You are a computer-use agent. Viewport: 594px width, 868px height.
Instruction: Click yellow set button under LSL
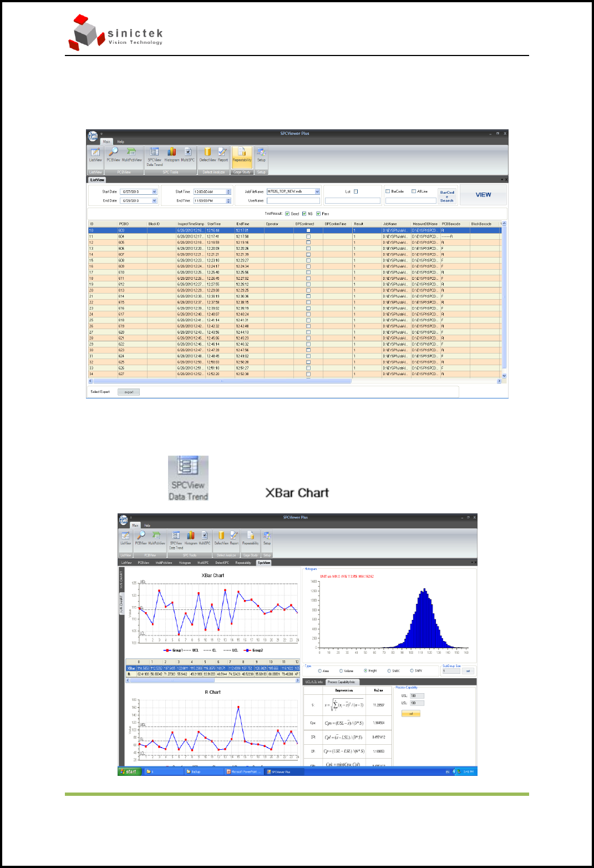point(411,714)
